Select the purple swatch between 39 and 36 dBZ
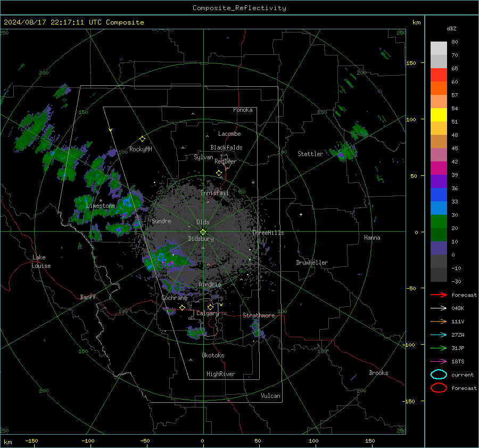479x448 pixels. pyautogui.click(x=439, y=181)
